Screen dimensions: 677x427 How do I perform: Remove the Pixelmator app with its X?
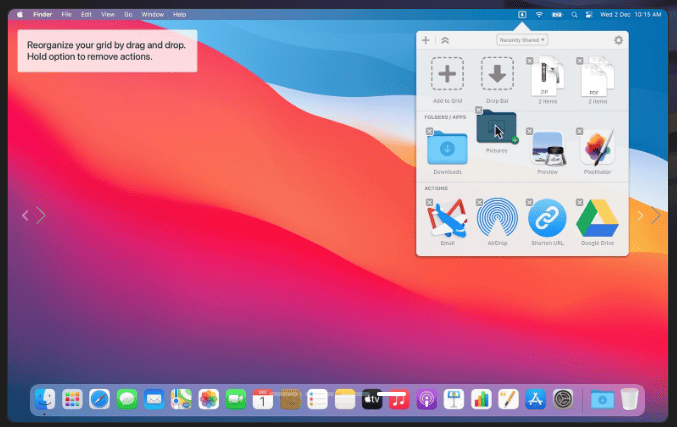579,131
